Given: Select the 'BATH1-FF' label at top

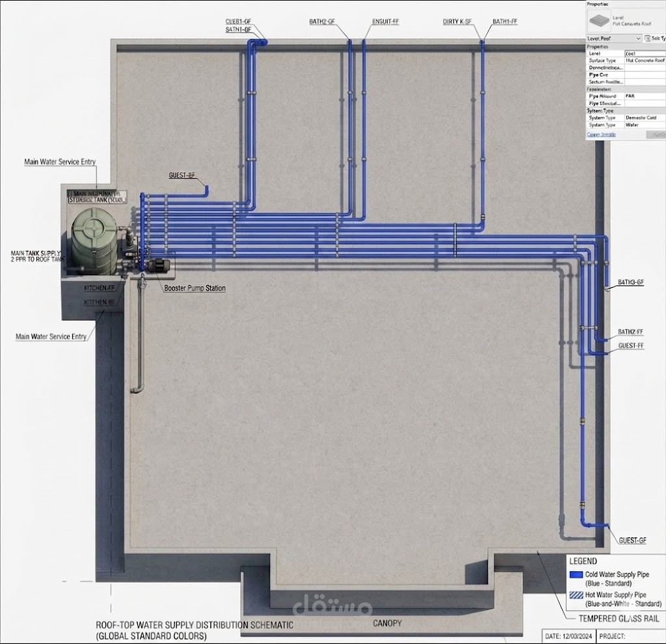Looking at the screenshot, I should [505, 21].
